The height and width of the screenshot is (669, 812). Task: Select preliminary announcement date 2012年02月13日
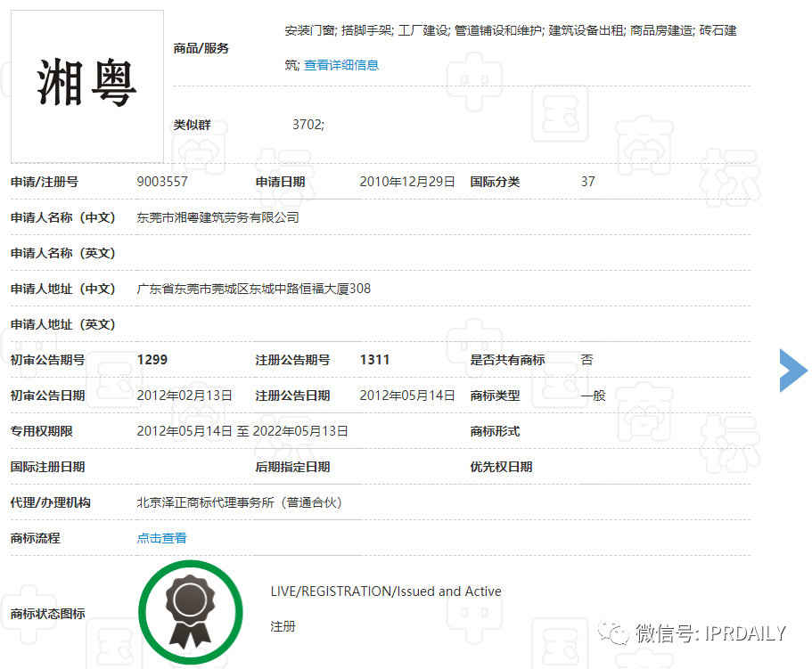tap(185, 396)
